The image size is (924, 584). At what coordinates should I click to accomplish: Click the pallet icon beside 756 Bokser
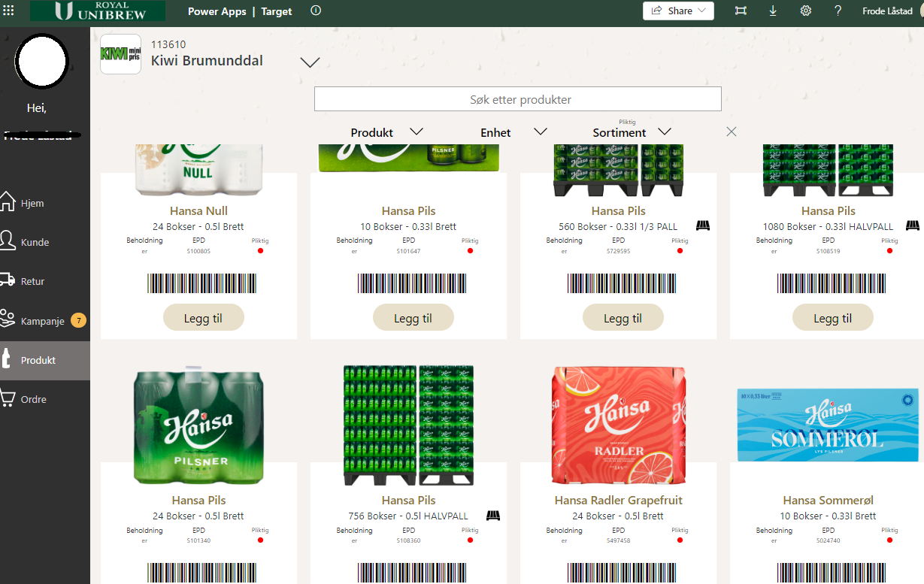(493, 515)
